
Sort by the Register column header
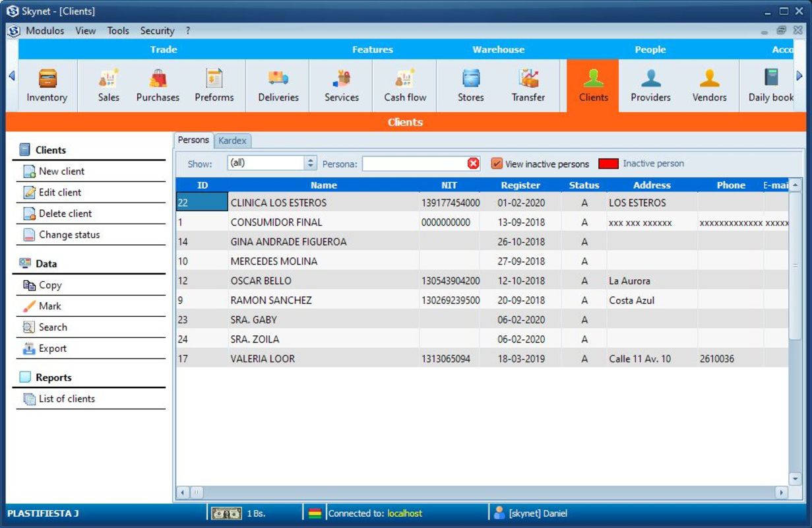[x=520, y=185]
